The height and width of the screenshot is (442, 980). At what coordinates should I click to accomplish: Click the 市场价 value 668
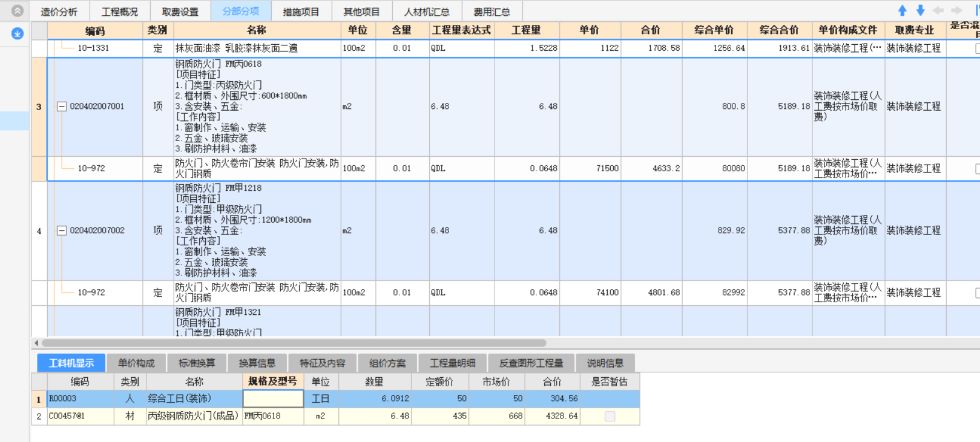click(x=515, y=416)
